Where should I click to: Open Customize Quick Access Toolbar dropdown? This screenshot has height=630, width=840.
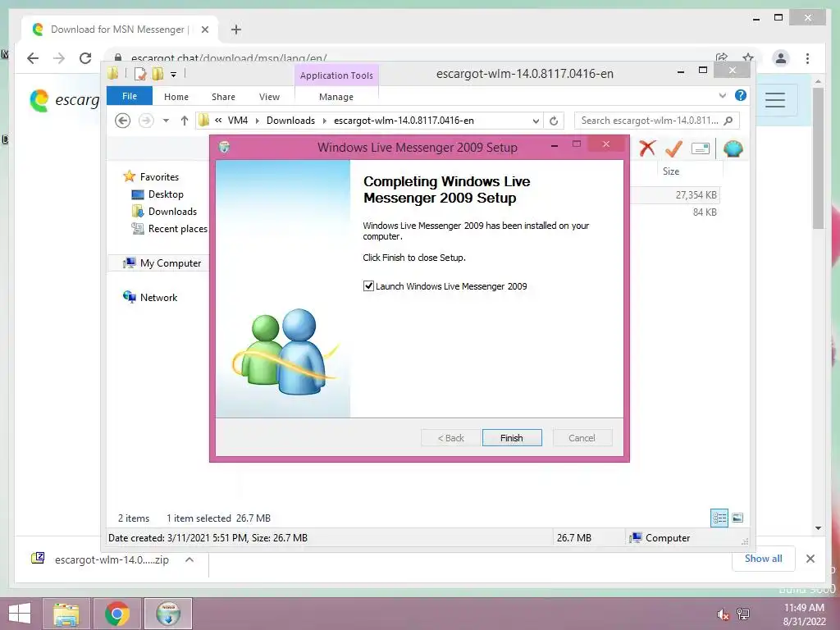pyautogui.click(x=174, y=75)
